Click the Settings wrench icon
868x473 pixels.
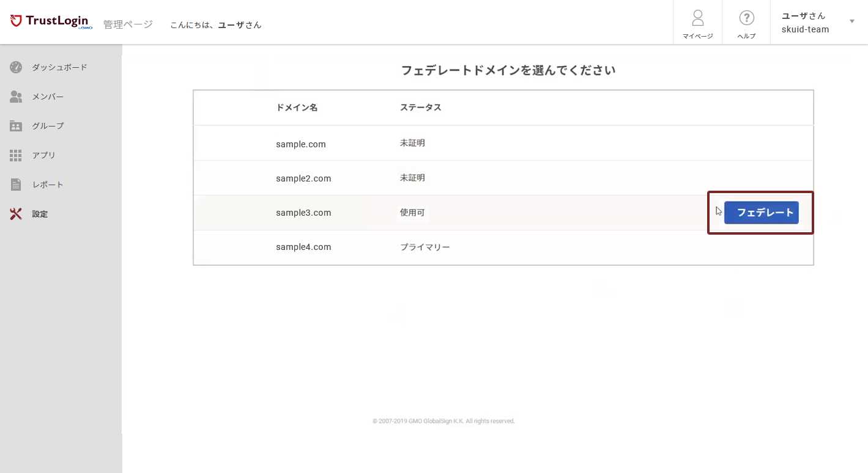pyautogui.click(x=16, y=214)
